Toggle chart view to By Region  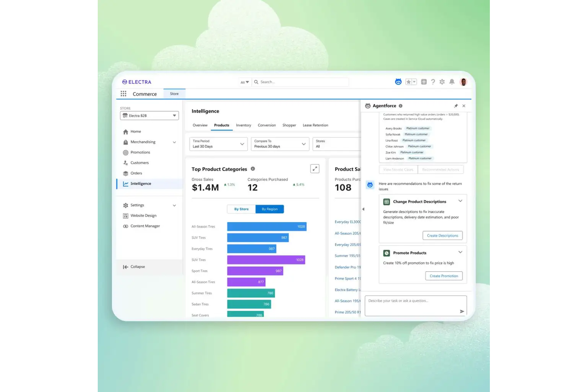coord(269,209)
